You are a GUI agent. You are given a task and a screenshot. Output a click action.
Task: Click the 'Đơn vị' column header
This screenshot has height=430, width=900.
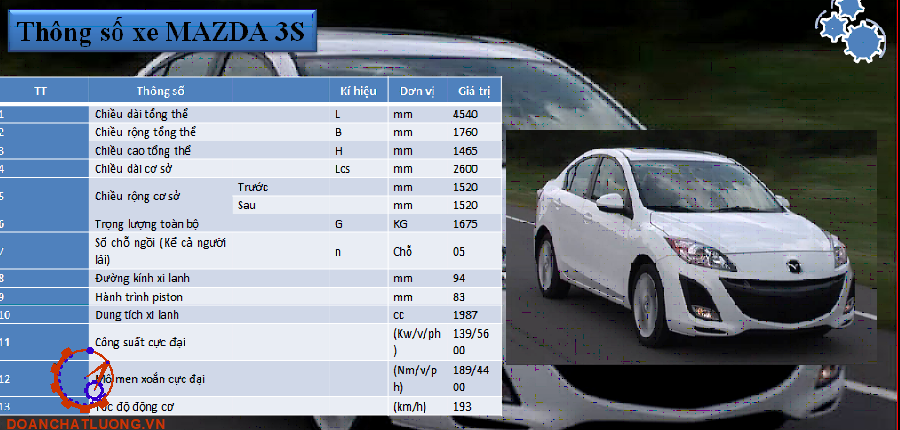[417, 91]
